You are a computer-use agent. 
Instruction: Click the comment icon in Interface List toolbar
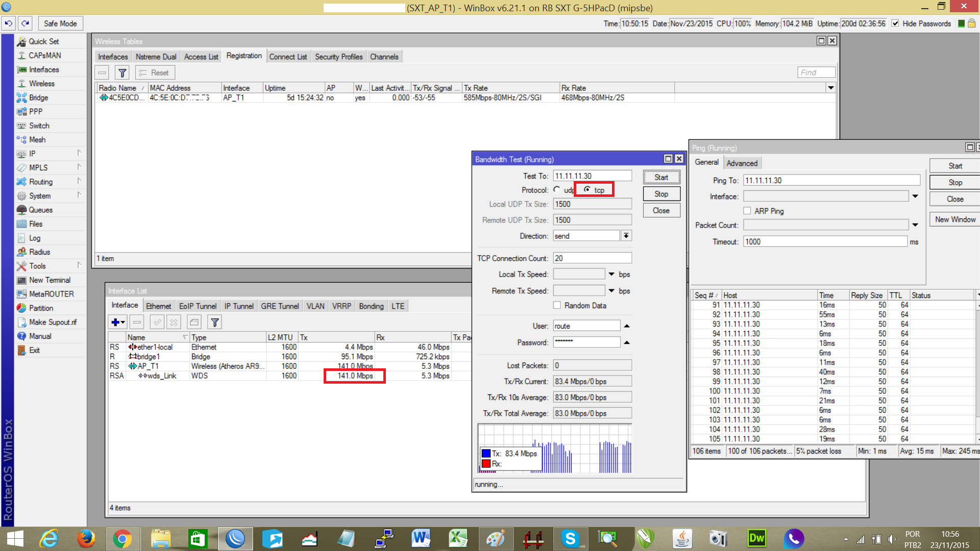coord(194,322)
